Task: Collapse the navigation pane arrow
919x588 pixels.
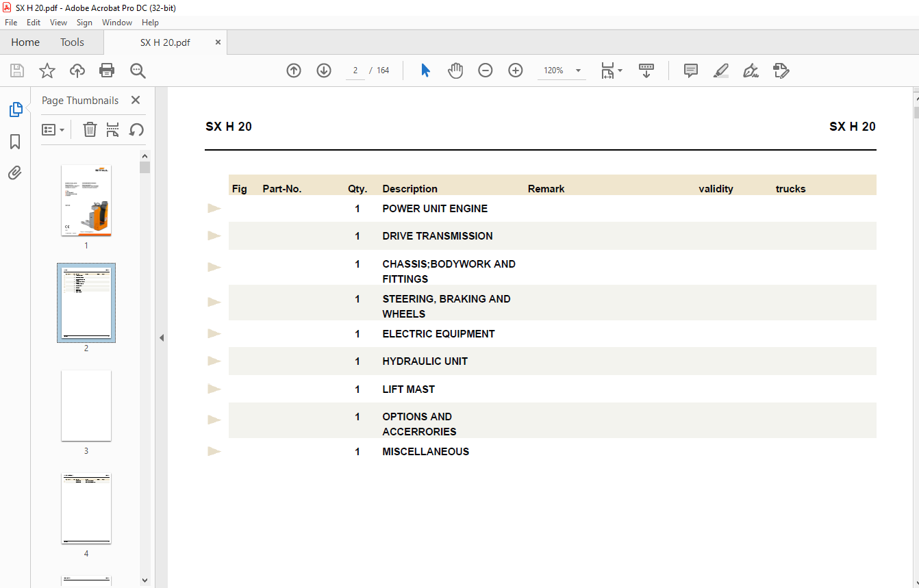Action: (x=162, y=337)
